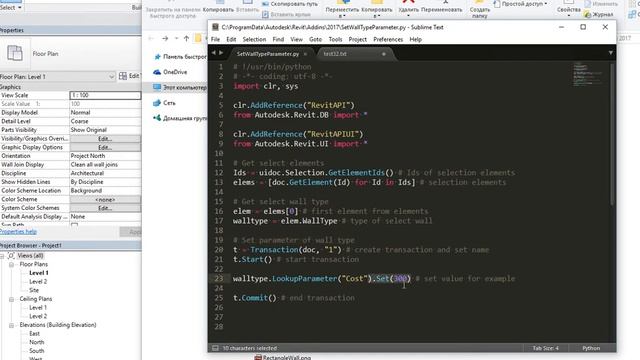640x360 pixels.
Task: Click New folder (Создать папку) button
Action: pyautogui.click(x=480, y=9)
